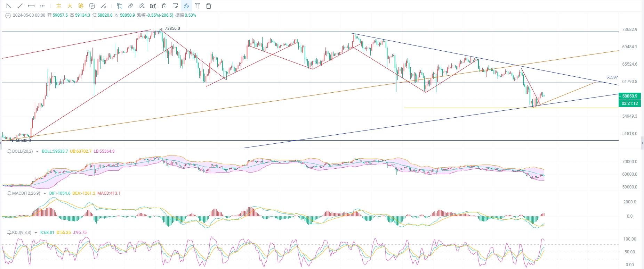Toggle the 主 main-force indicator

pyautogui.click(x=59, y=6)
